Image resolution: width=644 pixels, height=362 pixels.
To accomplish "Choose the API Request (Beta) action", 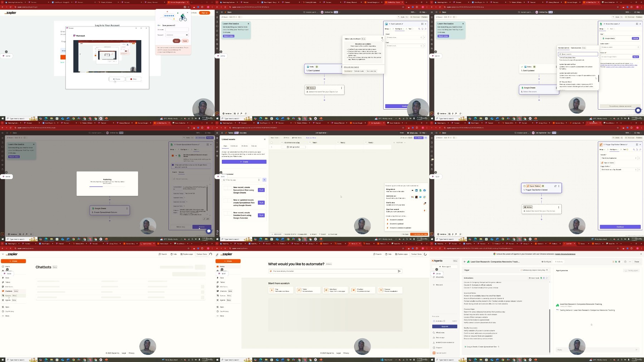I will (x=577, y=84).
